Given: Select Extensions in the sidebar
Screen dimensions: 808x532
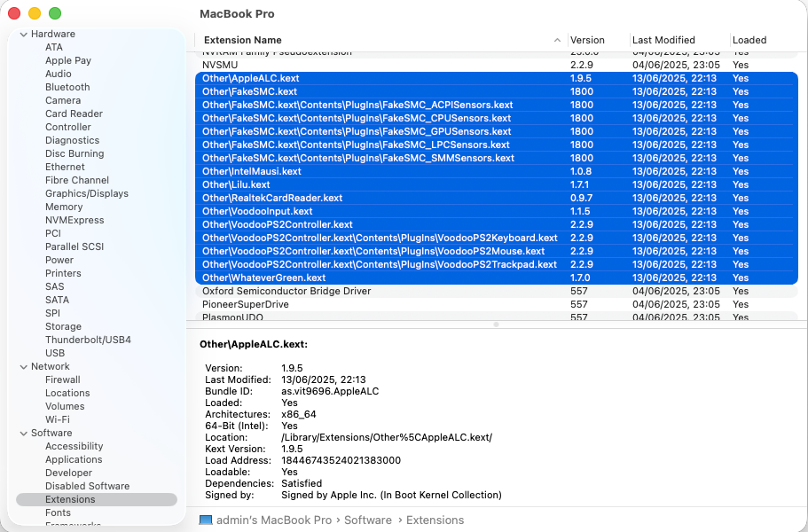Looking at the screenshot, I should (x=97, y=499).
